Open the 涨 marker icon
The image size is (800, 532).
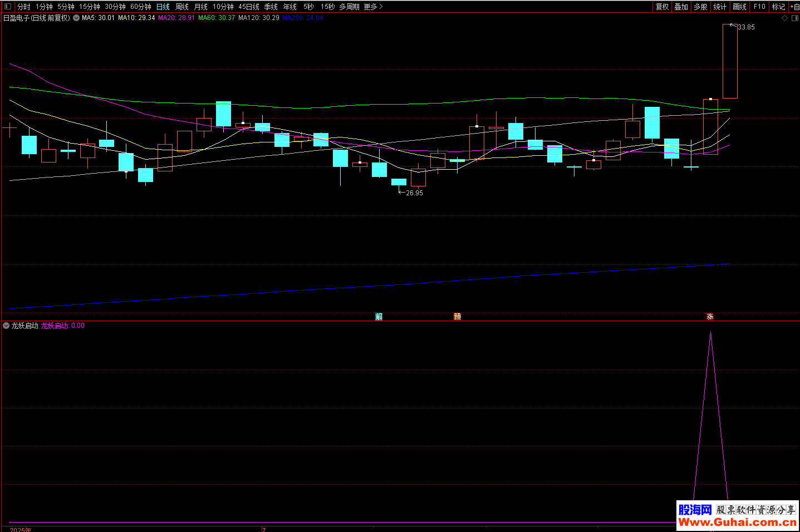[710, 317]
